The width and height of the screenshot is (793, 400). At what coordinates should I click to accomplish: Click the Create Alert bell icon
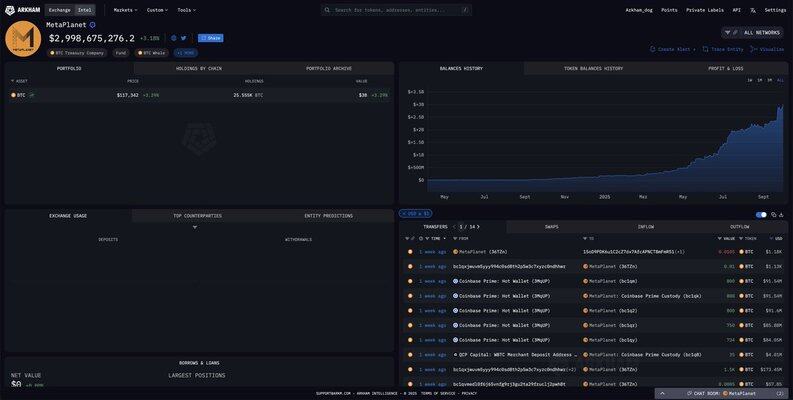653,48
